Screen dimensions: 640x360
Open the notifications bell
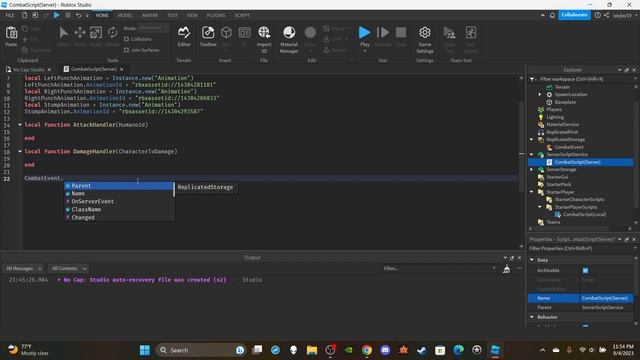coord(552,15)
